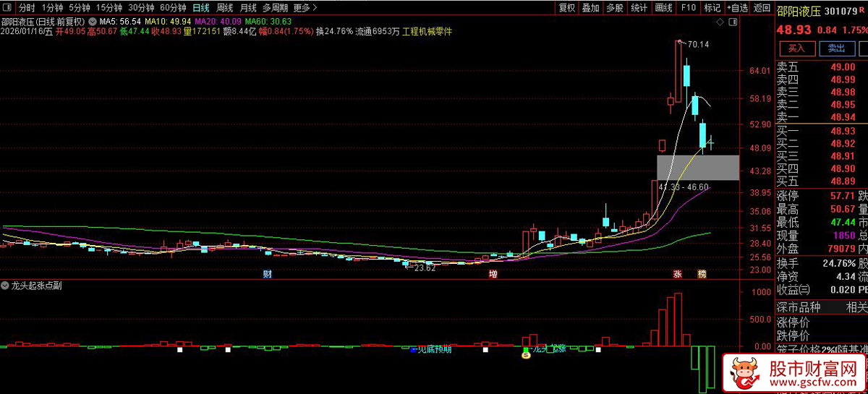Image resolution: width=868 pixels, height=394 pixels.
Task: Click the 涨停 value 57.71
Action: 843,196
